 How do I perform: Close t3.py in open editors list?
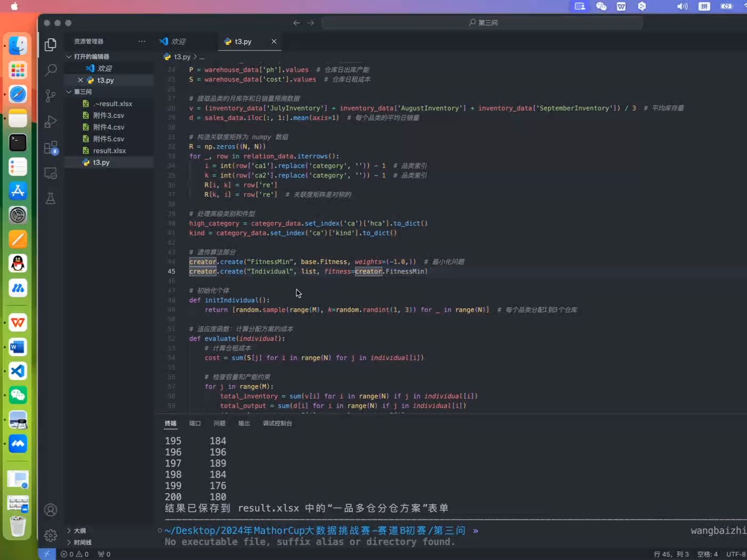pos(81,80)
